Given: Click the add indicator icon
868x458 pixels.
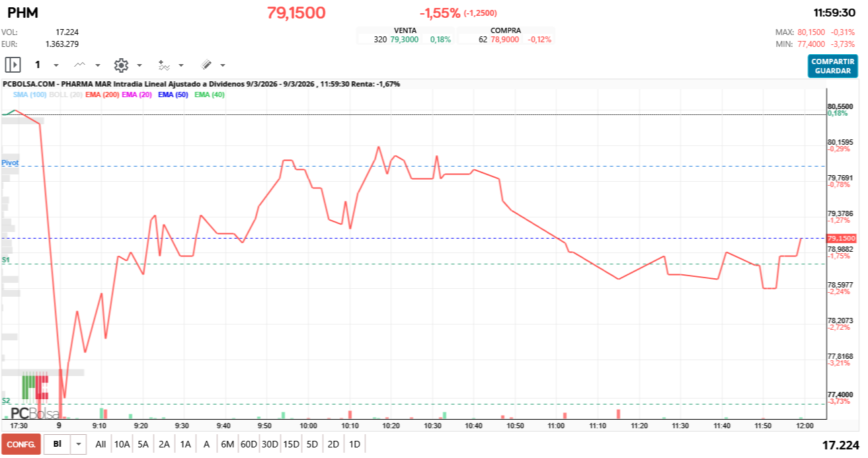Looking at the screenshot, I should coord(164,65).
